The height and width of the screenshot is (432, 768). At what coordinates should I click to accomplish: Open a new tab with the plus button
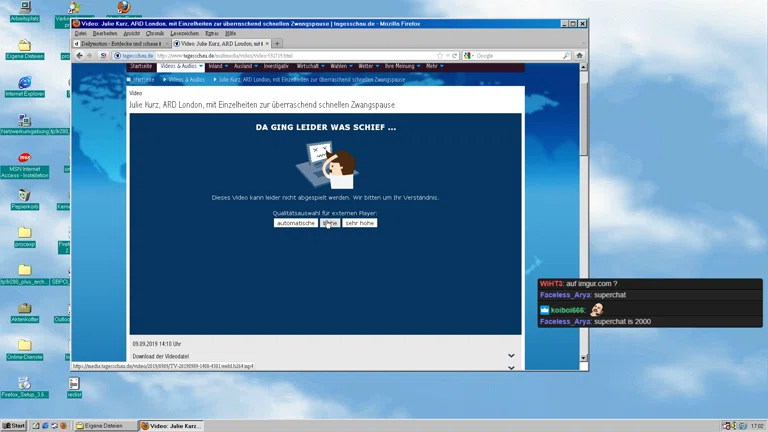coord(277,44)
